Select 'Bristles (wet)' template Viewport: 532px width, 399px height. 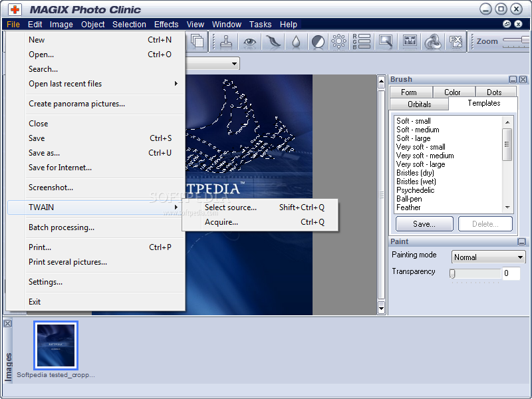[416, 182]
